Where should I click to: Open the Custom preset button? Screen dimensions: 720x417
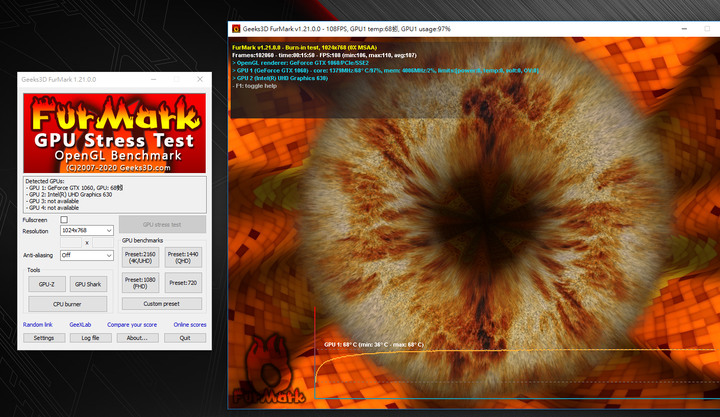162,304
